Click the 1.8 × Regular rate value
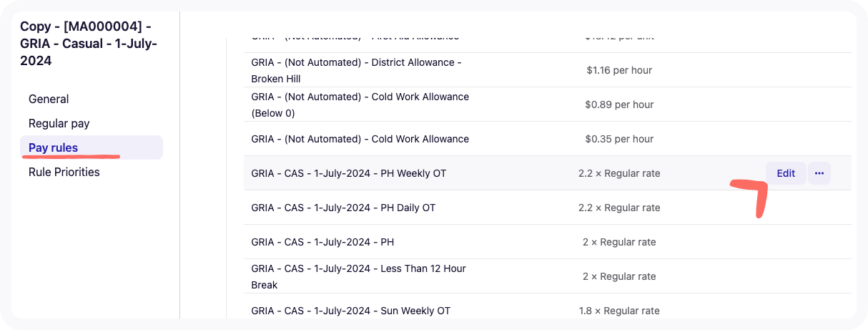 click(619, 311)
